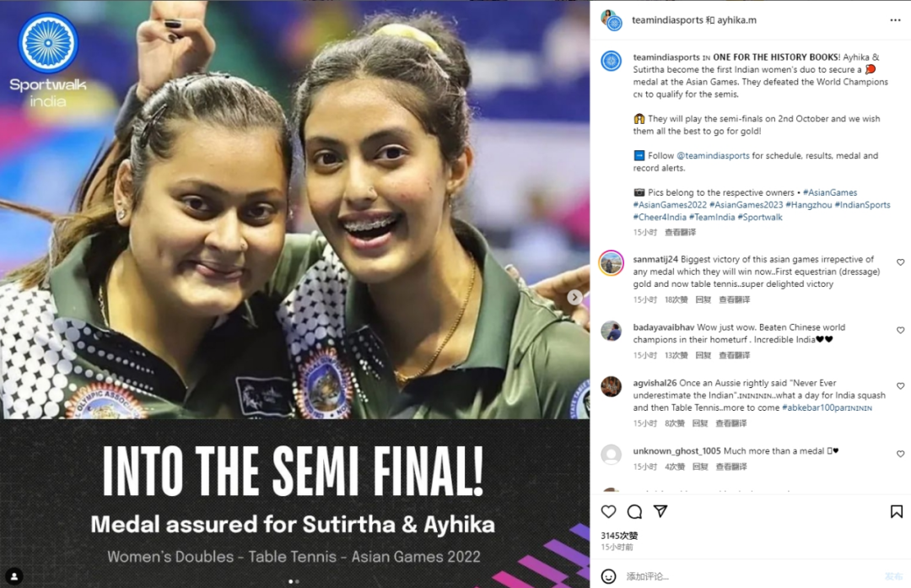
Task: Like badayavaibhav's comment
Action: point(900,330)
